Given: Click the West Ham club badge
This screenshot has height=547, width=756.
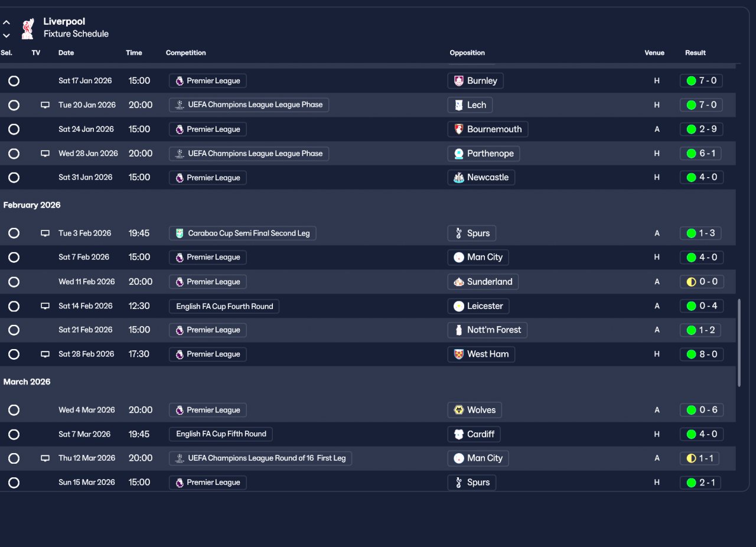Looking at the screenshot, I should pos(459,354).
